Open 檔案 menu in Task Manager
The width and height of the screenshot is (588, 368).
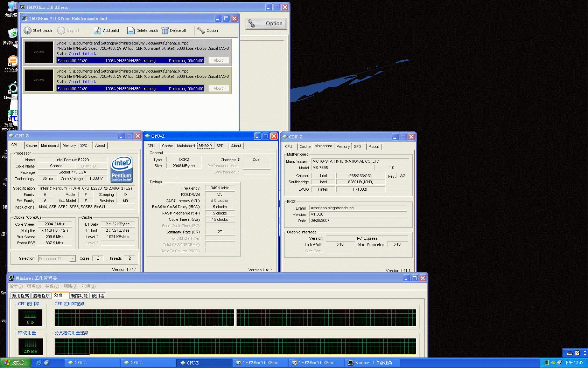click(x=16, y=286)
